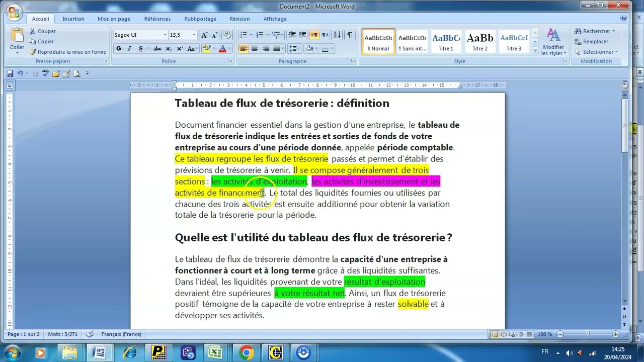The image size is (644, 362).
Task: Click the spelling check ABC quick access icon
Action: pyautogui.click(x=46, y=73)
